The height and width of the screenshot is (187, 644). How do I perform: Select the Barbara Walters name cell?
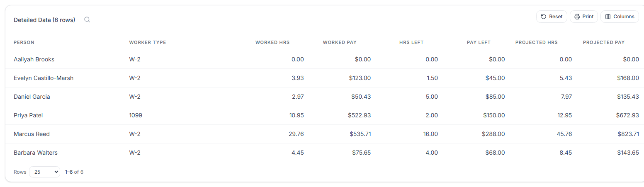point(36,153)
